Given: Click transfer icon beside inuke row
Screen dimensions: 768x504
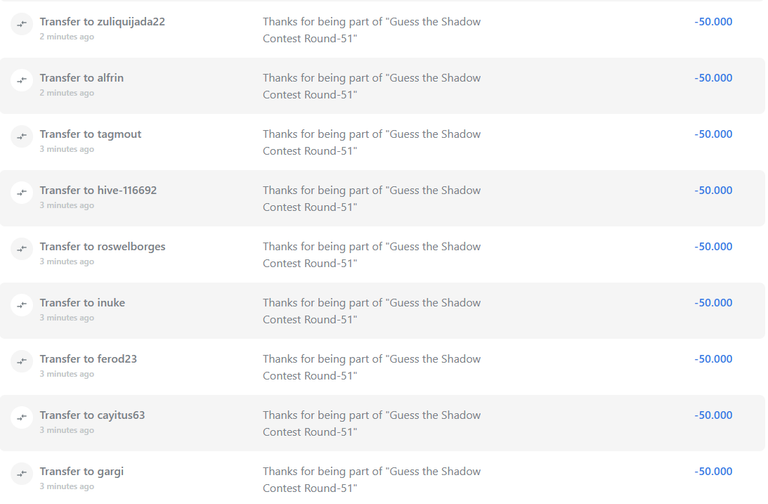Looking at the screenshot, I should pos(22,305).
